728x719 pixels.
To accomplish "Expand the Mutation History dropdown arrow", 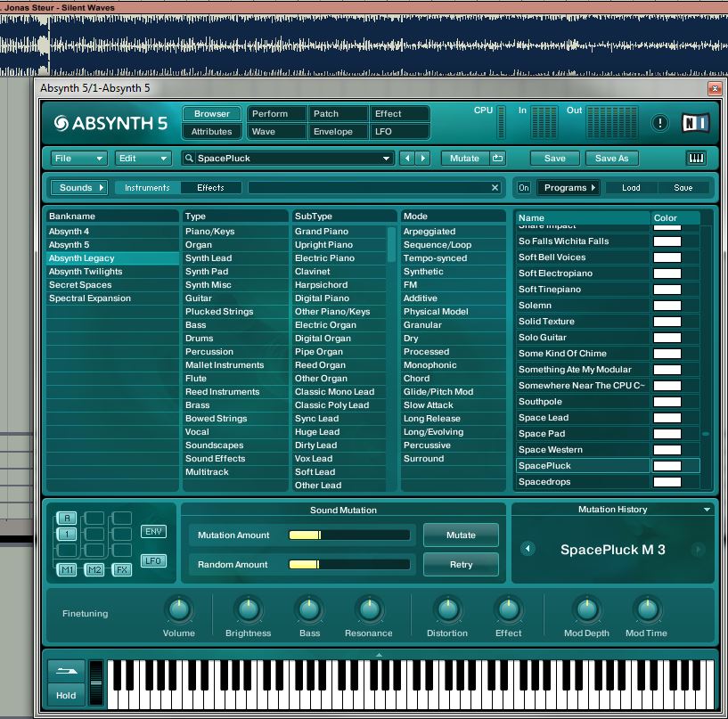I will 707,510.
